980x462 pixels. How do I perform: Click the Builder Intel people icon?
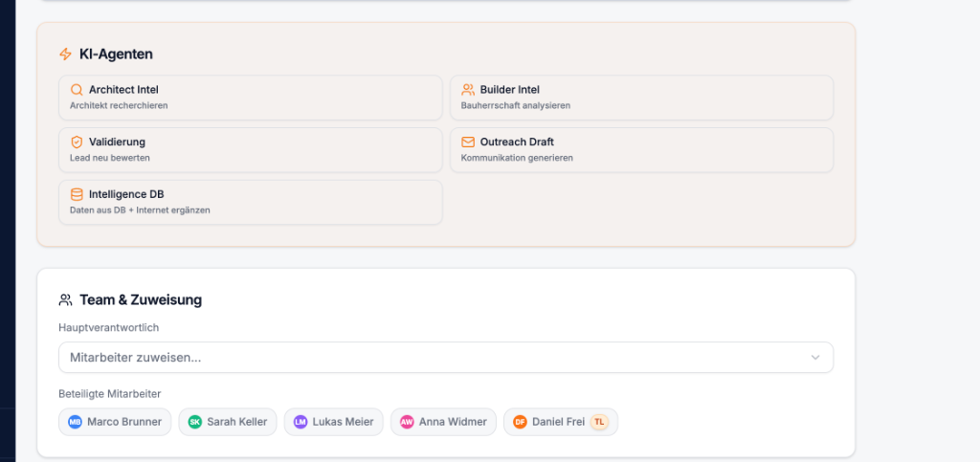tap(467, 90)
